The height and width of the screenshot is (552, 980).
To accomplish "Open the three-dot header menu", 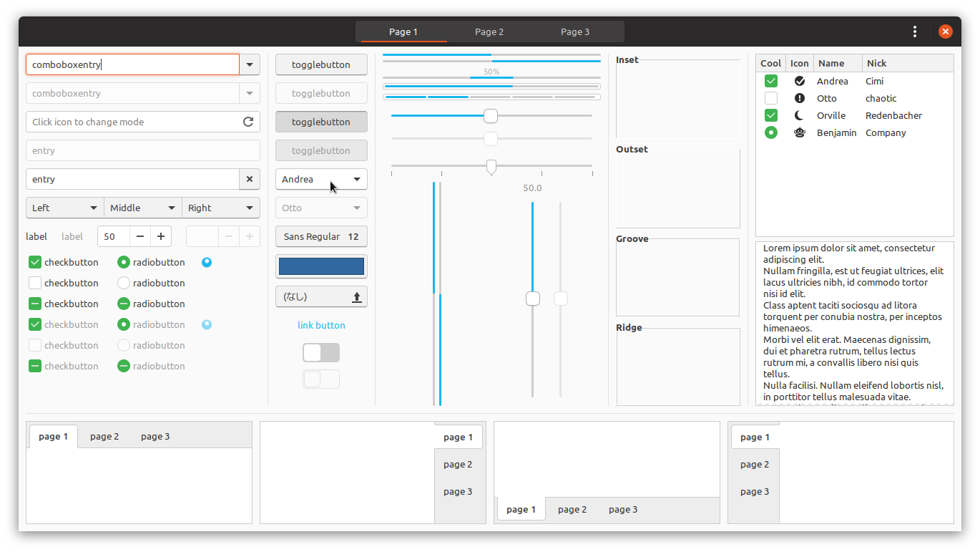I will pyautogui.click(x=915, y=32).
